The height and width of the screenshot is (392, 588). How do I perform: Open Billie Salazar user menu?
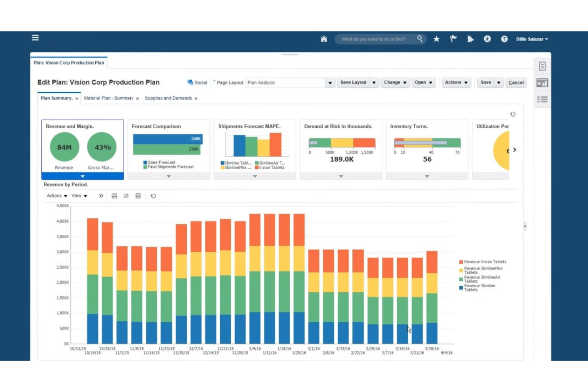coord(532,39)
